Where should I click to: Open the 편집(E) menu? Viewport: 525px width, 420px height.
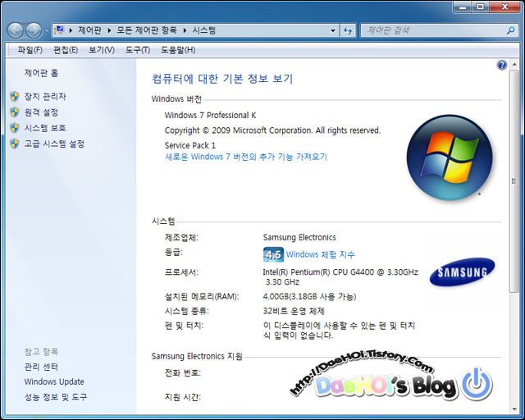click(x=66, y=50)
